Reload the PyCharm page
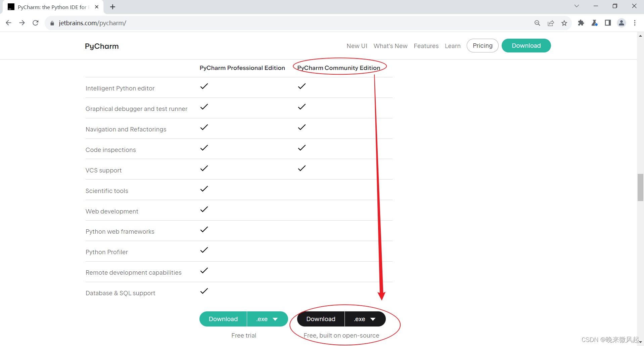The height and width of the screenshot is (346, 644). click(36, 23)
